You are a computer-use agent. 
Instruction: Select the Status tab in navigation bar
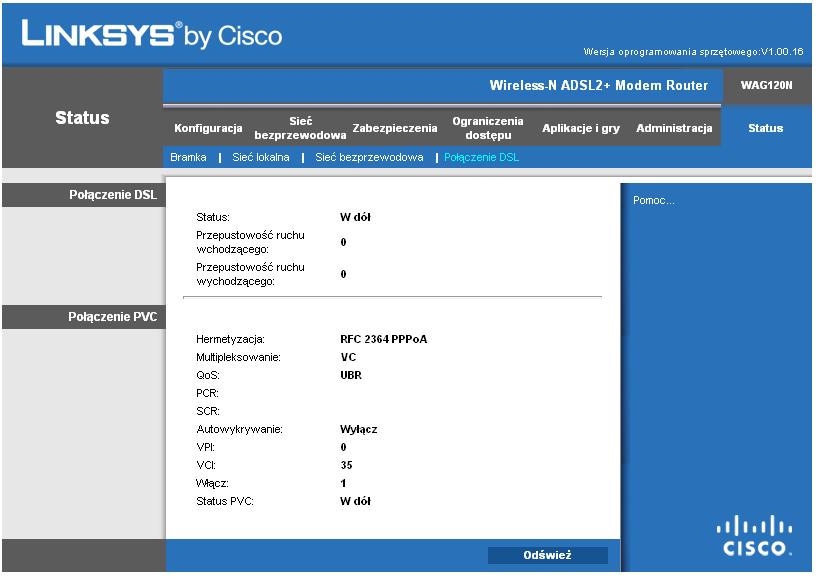(765, 128)
